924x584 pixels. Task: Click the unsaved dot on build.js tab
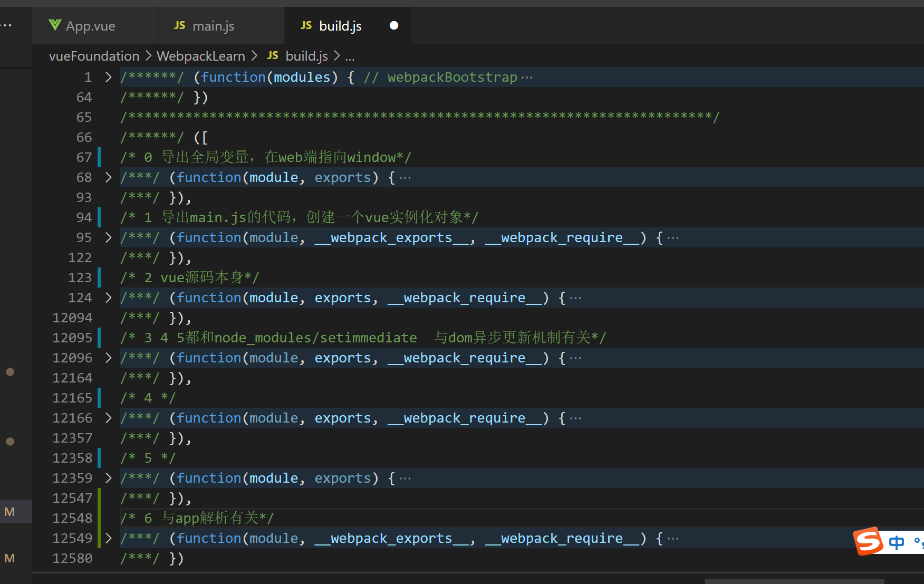(x=393, y=25)
